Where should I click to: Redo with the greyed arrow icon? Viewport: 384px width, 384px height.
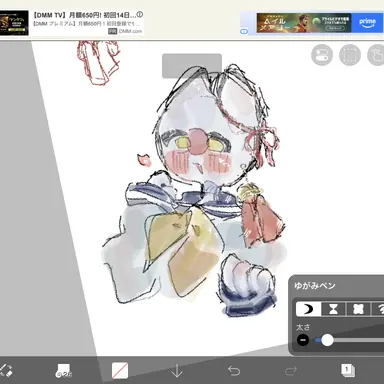tap(291, 371)
